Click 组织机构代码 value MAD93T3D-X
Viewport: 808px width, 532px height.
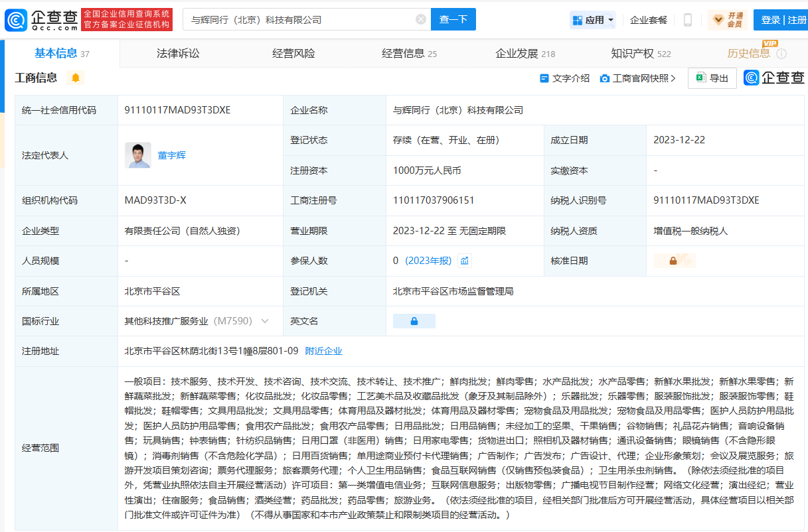point(155,200)
